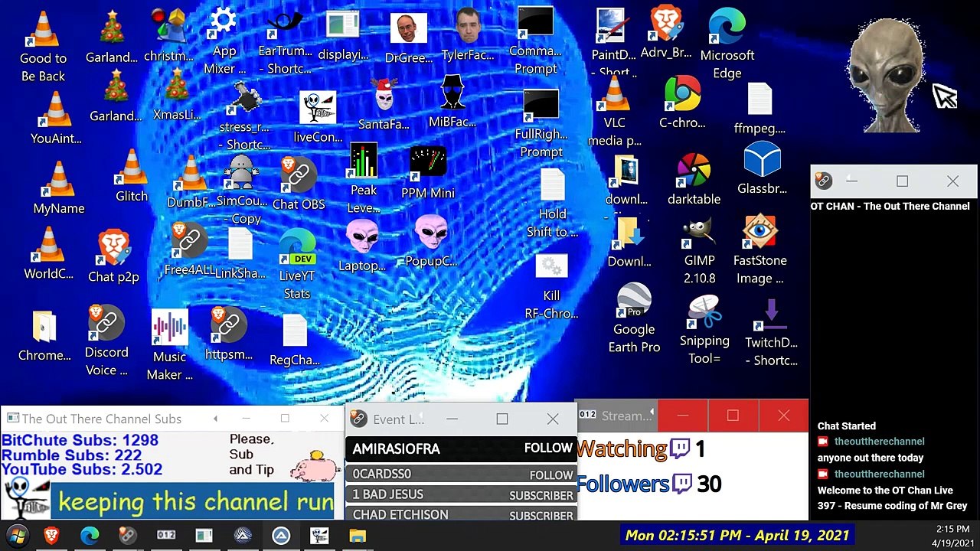The width and height of the screenshot is (980, 551).
Task: Open the Windows Start menu
Action: click(x=17, y=535)
